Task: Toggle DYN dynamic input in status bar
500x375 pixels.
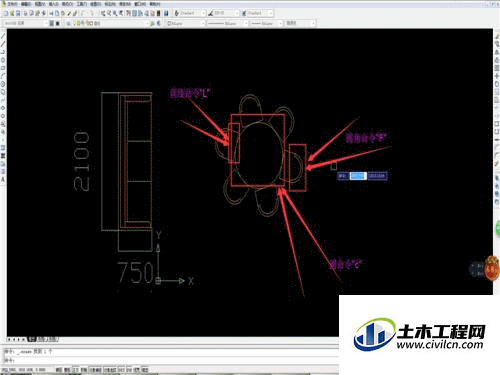Action: click(129, 370)
